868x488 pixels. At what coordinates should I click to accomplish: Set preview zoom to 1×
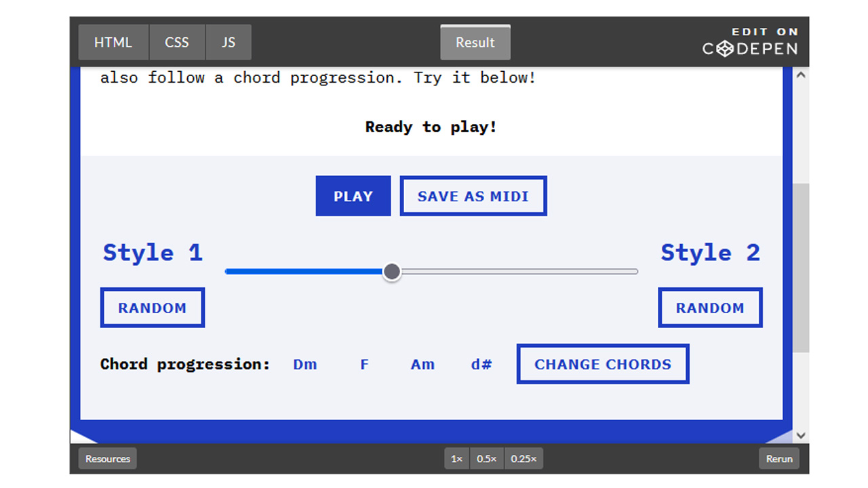pyautogui.click(x=457, y=459)
